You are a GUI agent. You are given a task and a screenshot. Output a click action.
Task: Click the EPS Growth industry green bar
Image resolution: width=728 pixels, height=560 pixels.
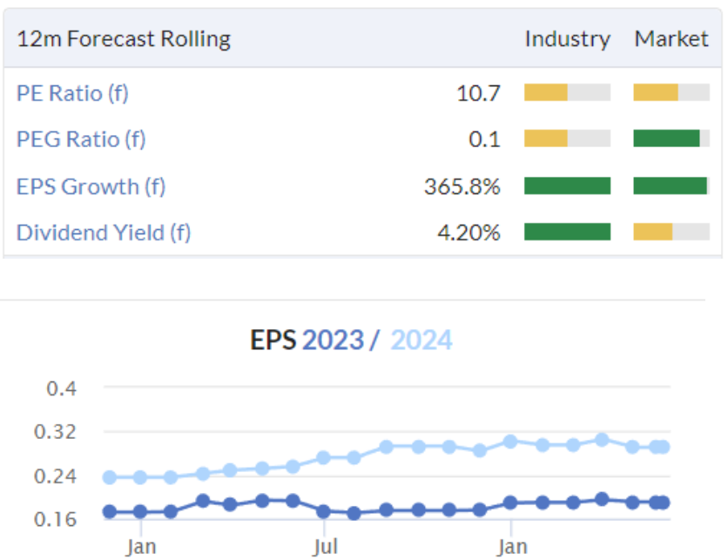567,186
